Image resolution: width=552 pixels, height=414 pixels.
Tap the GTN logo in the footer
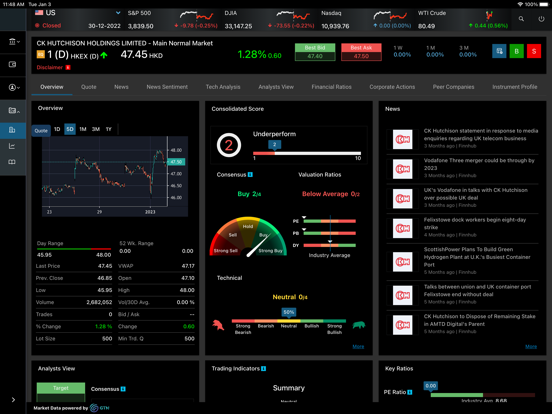coord(100,408)
